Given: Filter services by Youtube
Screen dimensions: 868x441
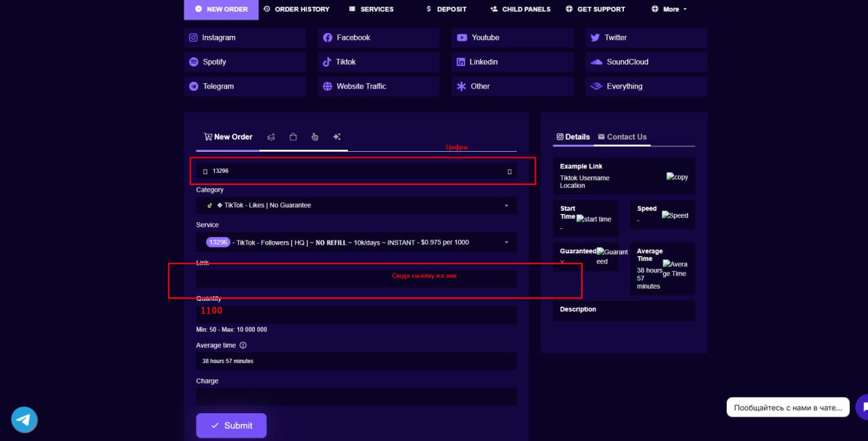Looking at the screenshot, I should point(513,38).
